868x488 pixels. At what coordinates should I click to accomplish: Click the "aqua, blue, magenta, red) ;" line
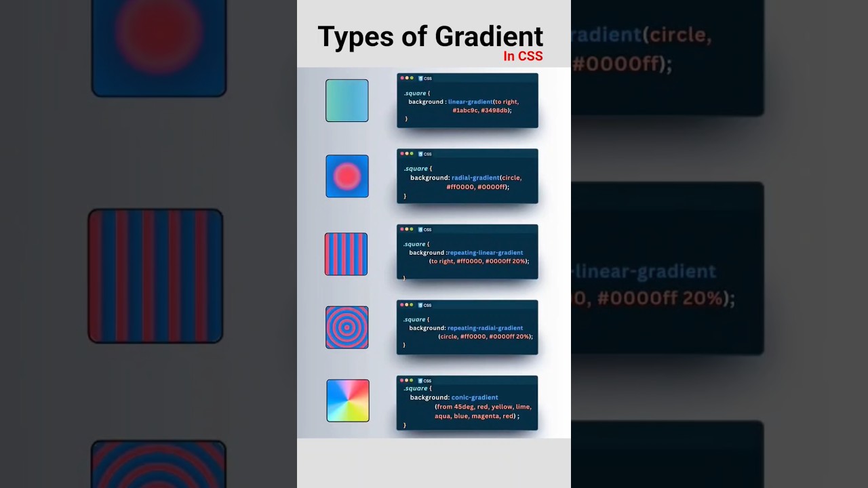click(477, 416)
